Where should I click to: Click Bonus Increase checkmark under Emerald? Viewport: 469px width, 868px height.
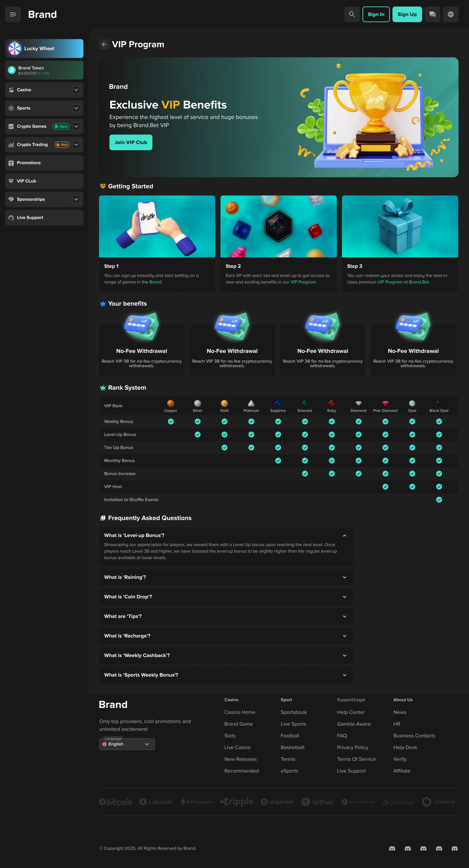305,474
